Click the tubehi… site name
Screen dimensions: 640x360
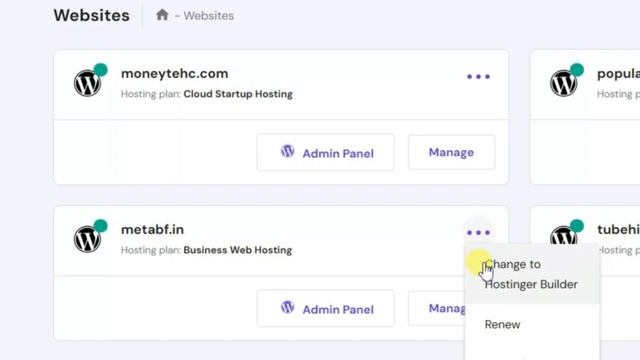click(618, 229)
